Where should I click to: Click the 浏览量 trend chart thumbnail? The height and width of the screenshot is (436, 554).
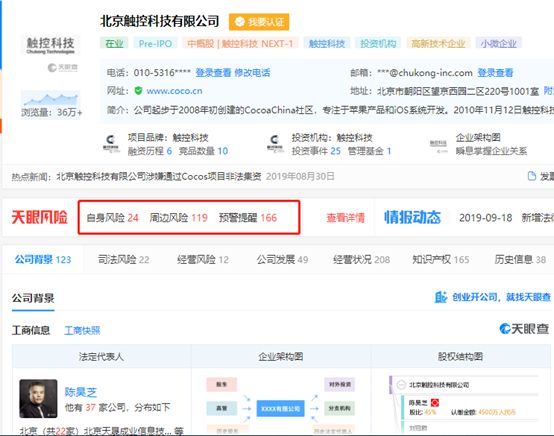tap(51, 98)
